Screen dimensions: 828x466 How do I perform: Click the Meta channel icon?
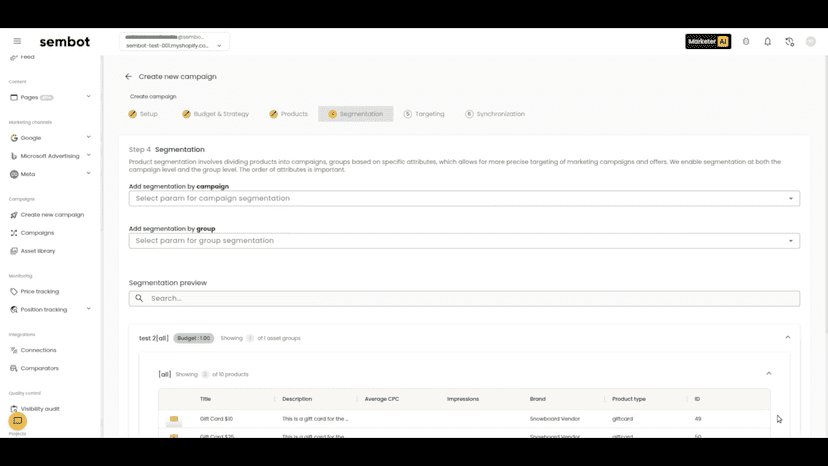14,174
